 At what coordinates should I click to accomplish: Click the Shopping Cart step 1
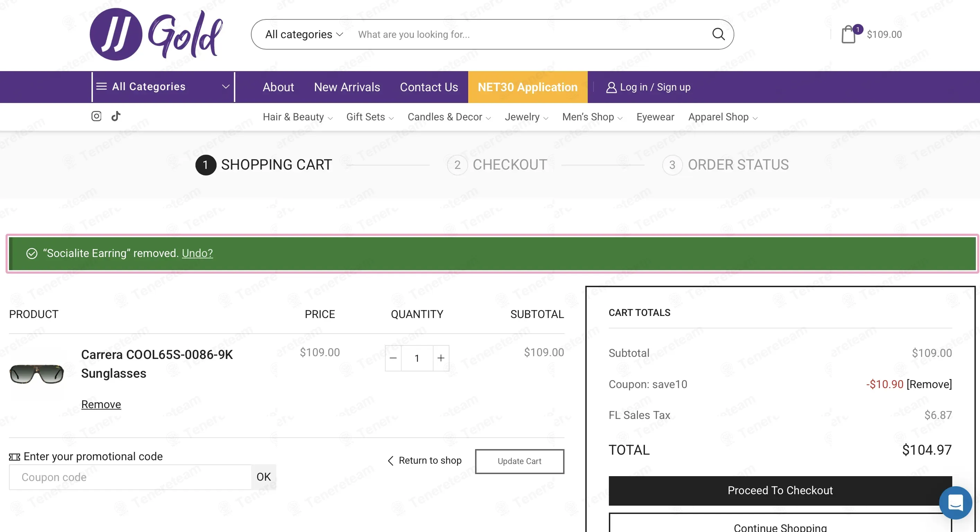click(x=264, y=165)
